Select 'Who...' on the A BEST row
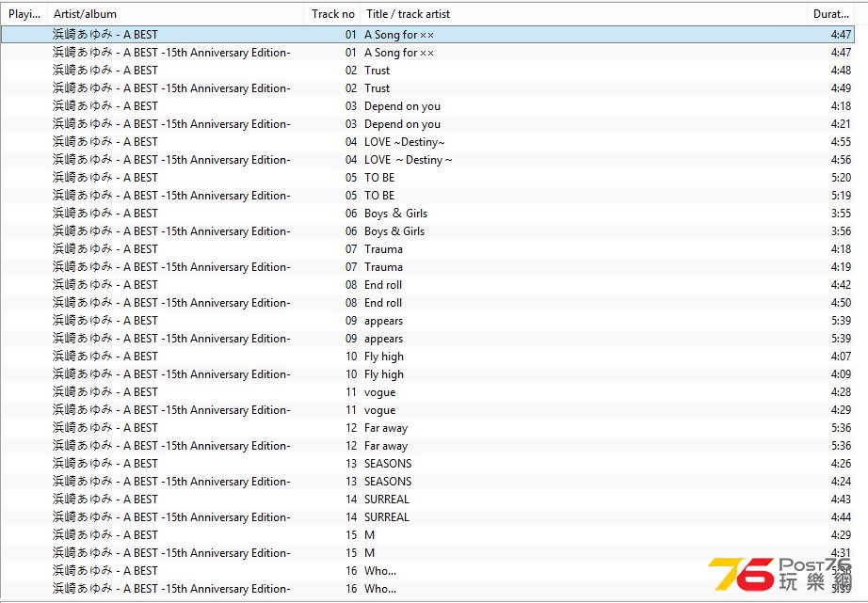Image resolution: width=868 pixels, height=603 pixels. (380, 571)
